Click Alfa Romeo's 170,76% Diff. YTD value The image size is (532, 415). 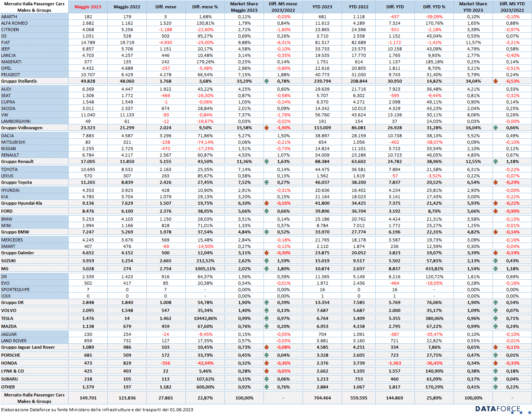tap(434, 23)
